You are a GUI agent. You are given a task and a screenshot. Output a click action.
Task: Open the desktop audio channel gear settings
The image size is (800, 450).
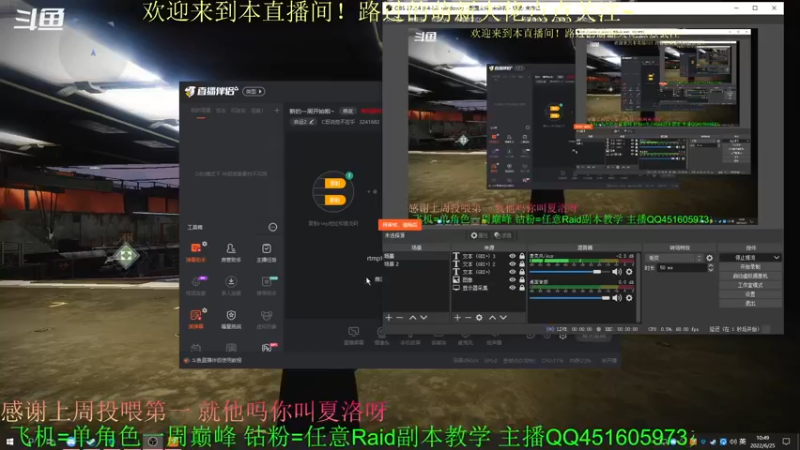629,298
